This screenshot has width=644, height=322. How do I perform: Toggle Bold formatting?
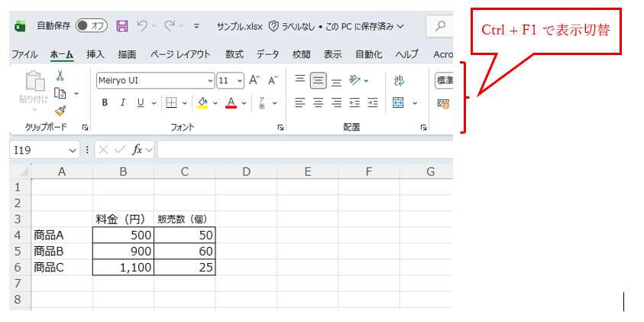[105, 102]
